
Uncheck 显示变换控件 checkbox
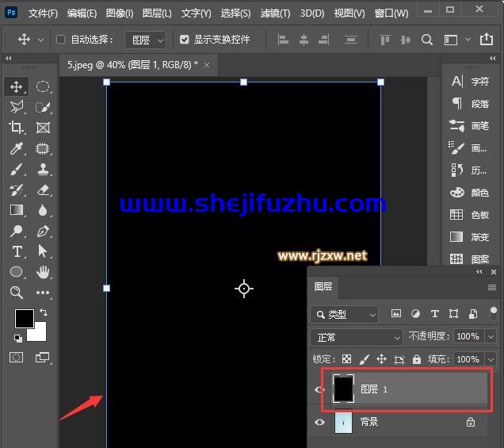(184, 40)
